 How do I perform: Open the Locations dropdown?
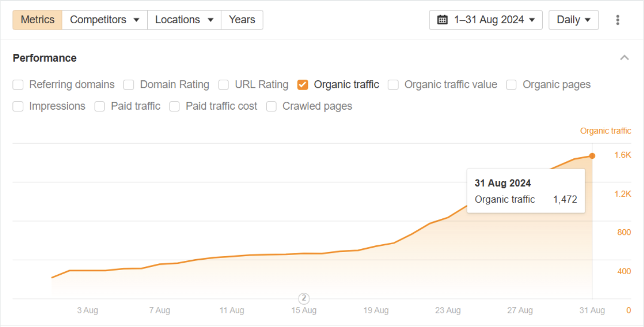pyautogui.click(x=184, y=20)
